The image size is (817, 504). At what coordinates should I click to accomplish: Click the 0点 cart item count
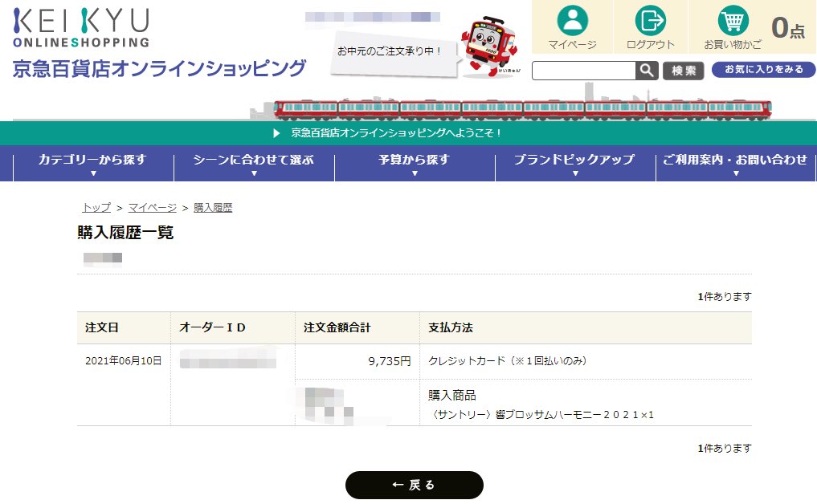788,27
